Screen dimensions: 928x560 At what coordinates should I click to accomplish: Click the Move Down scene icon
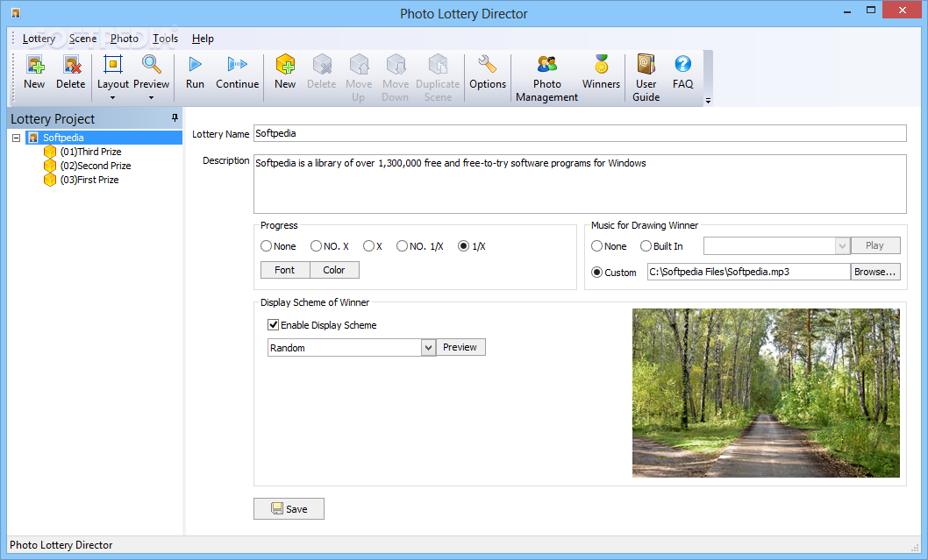point(396,65)
